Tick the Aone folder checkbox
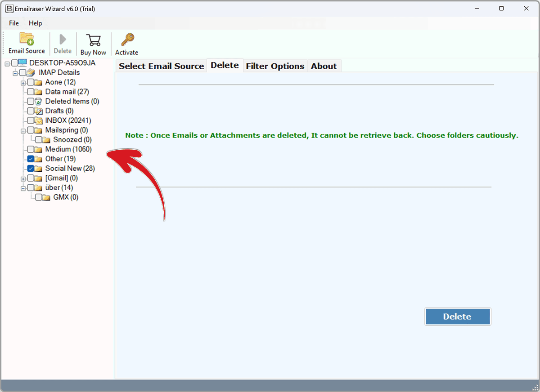Viewport: 540px width, 392px height. [x=31, y=82]
